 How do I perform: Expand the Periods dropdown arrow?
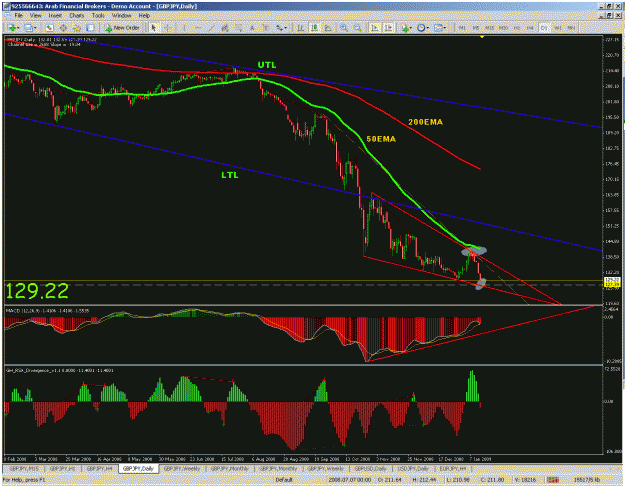point(428,28)
